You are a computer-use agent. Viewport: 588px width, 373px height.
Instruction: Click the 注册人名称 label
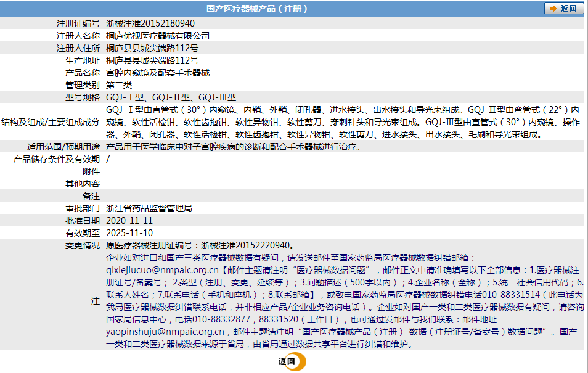point(78,36)
